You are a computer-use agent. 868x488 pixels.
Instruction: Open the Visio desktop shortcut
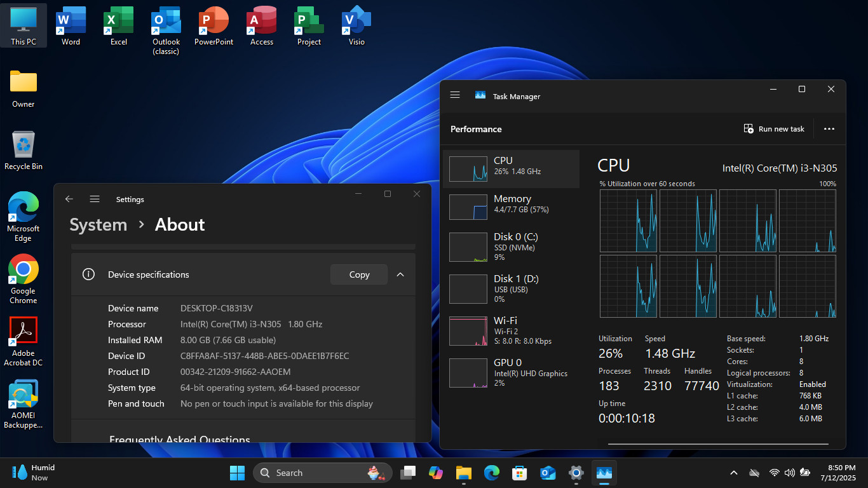point(356,26)
